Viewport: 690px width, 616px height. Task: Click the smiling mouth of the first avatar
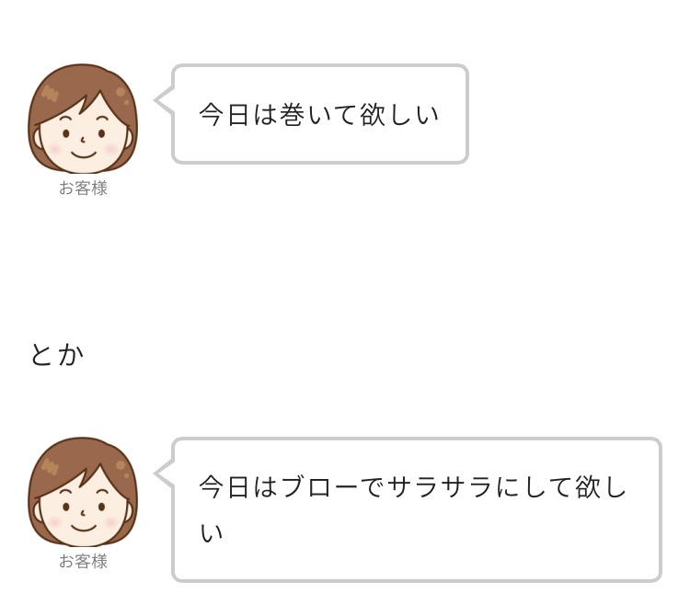(x=84, y=154)
